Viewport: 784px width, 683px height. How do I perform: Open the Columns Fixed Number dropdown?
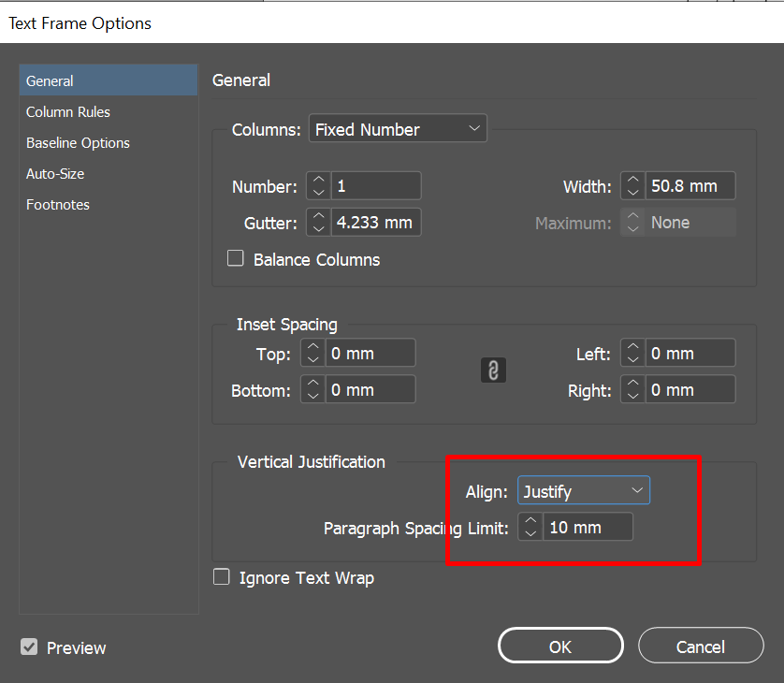[x=398, y=129]
